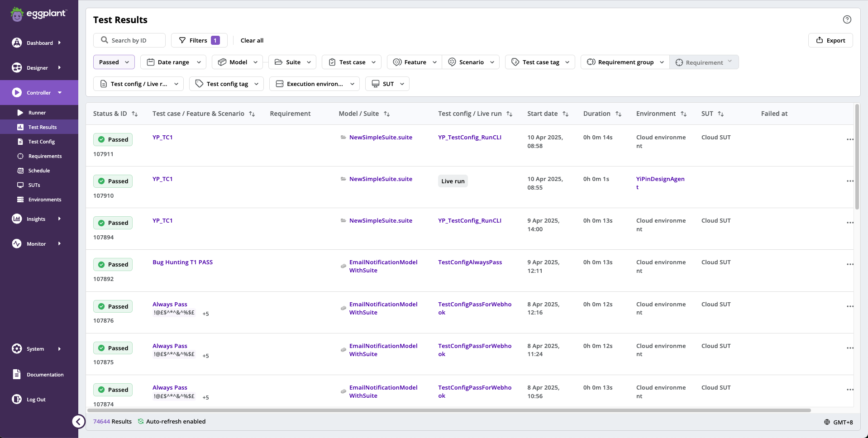Open the Test config tag dropdown
Viewport: 868px width, 438px height.
coord(226,84)
